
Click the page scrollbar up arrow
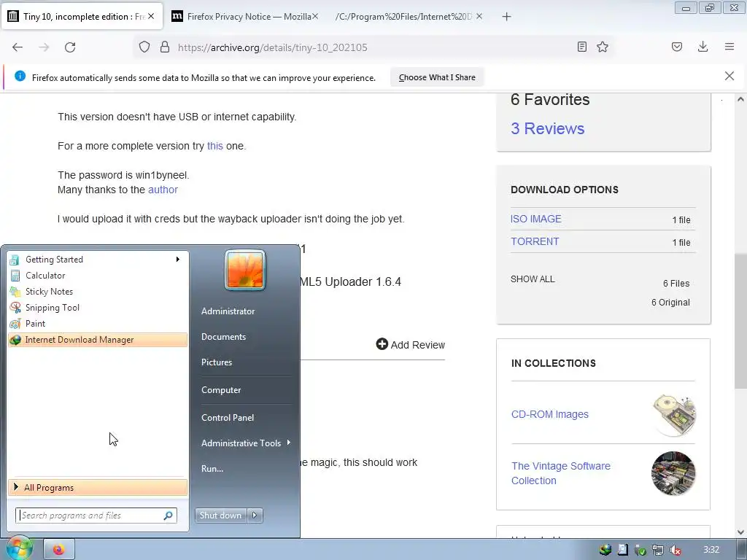[740, 99]
